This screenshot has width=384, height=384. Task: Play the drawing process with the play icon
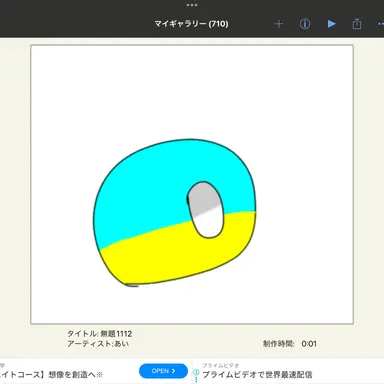pyautogui.click(x=331, y=24)
